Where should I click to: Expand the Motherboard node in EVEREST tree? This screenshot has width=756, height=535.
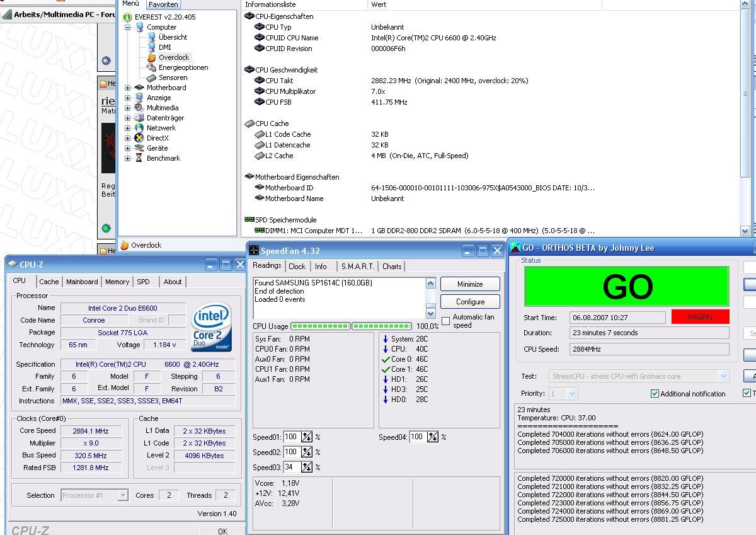click(x=128, y=88)
